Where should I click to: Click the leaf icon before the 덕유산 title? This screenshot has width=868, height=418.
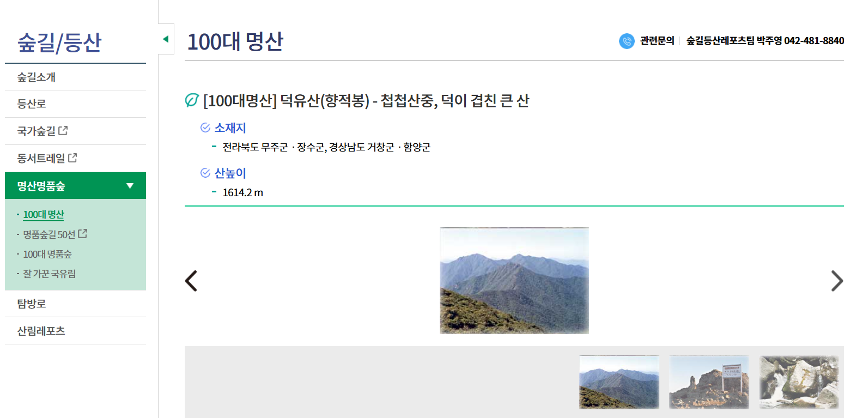(x=192, y=100)
